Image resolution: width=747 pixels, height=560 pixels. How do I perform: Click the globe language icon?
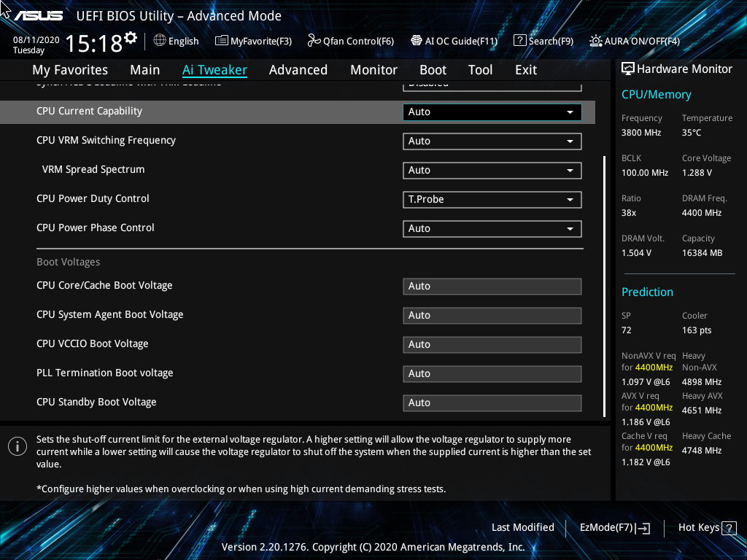pos(160,41)
